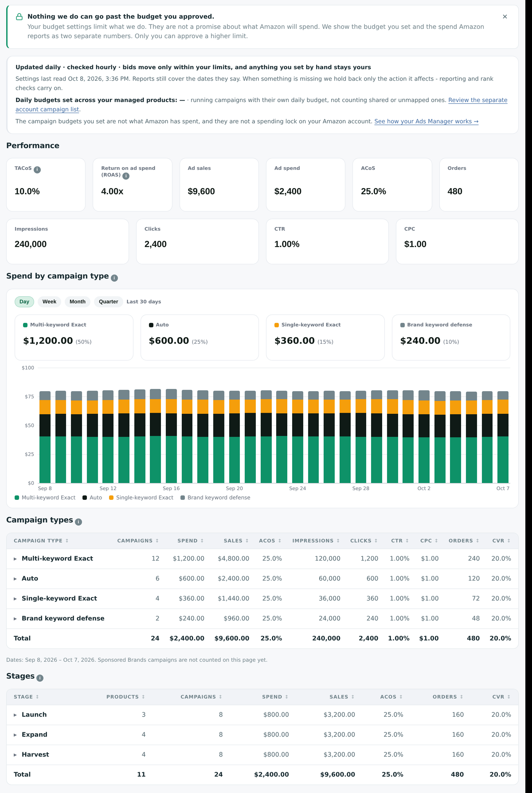Expand the Brand keyword defense row
532x793 pixels.
[x=15, y=619]
